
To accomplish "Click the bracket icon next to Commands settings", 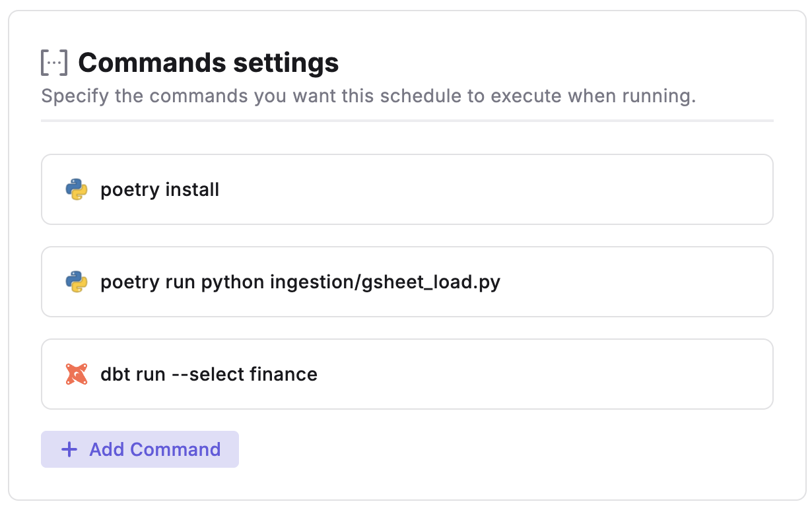I will point(54,63).
